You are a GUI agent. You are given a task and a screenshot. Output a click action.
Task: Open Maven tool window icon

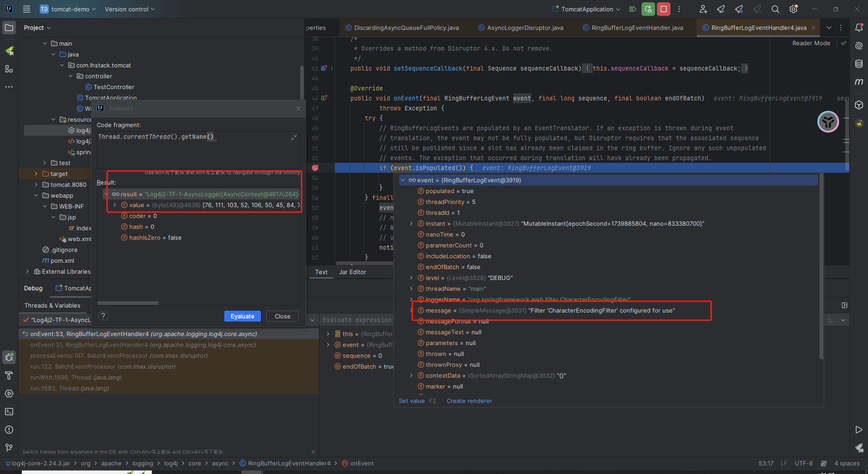pyautogui.click(x=859, y=82)
